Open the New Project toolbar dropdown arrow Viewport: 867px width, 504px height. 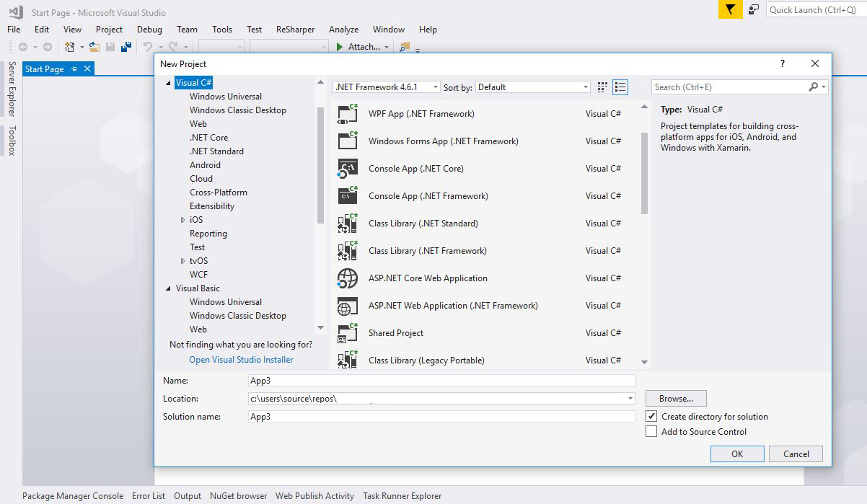point(82,47)
